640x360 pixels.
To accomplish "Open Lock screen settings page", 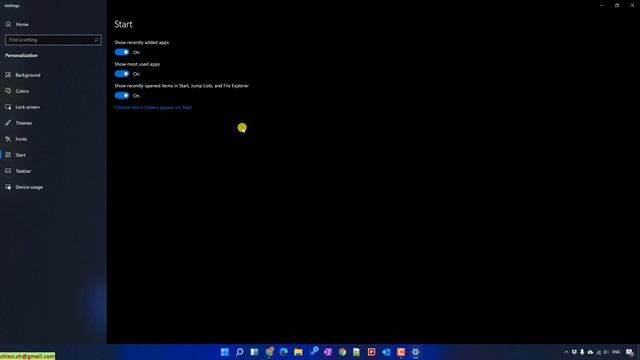I will point(22,107).
